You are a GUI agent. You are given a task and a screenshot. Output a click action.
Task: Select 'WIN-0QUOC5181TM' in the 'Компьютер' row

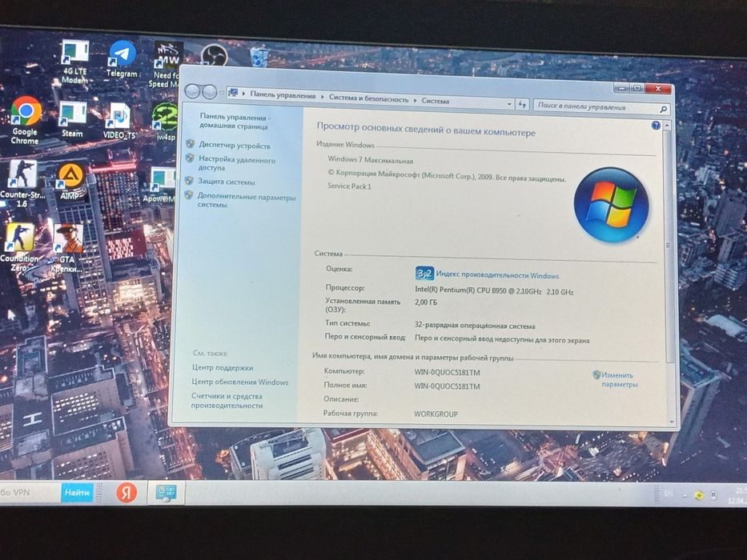(x=447, y=372)
